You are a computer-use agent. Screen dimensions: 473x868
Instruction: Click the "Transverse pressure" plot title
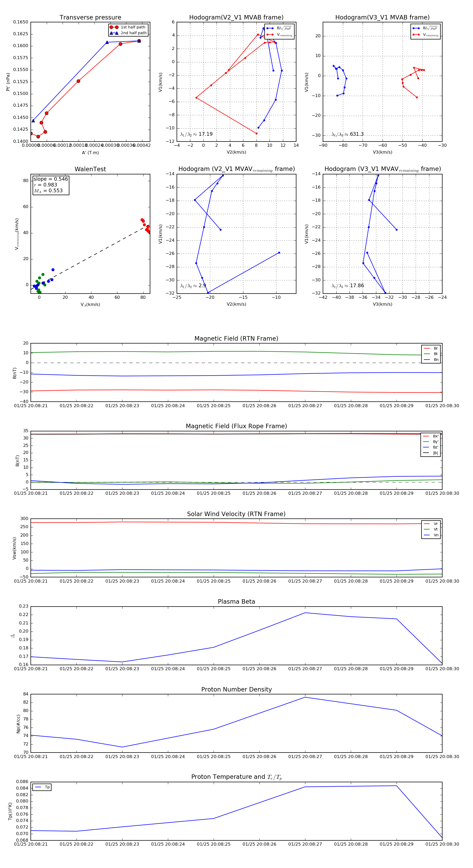[x=90, y=18]
